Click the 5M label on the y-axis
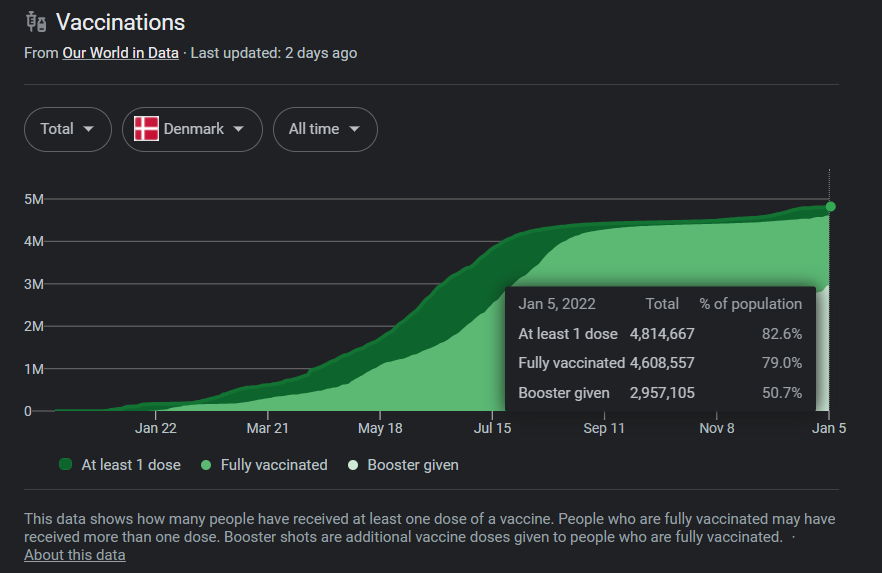882x573 pixels. (x=34, y=199)
